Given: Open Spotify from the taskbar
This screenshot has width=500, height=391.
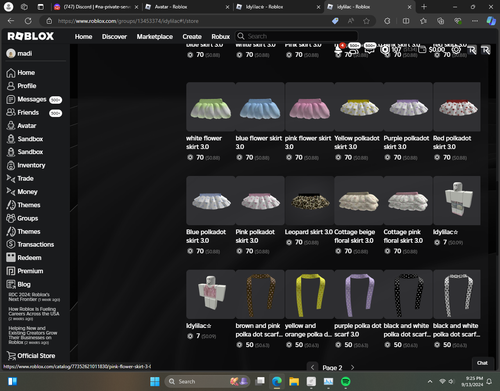Looking at the screenshot, I should (345, 381).
